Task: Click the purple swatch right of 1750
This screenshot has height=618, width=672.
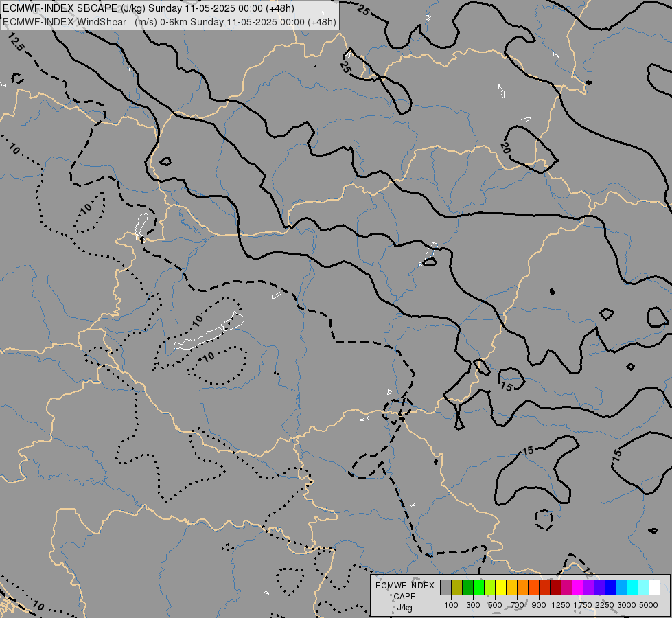Action: 589,588
